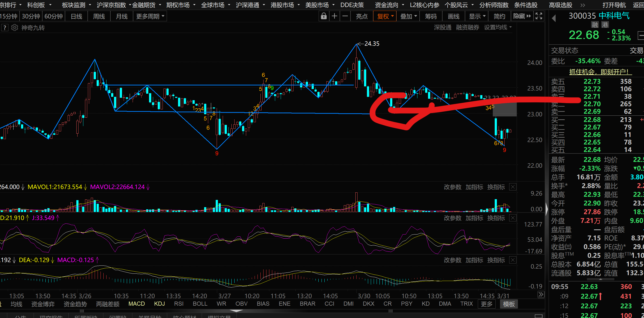Toggle the 简约 simple view mode
The width and height of the screenshot is (644, 318).
(x=499, y=16)
